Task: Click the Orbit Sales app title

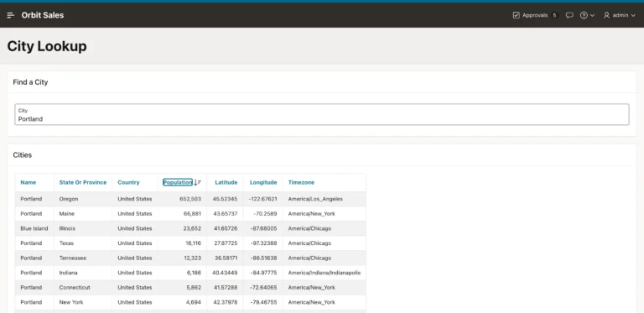Action: [43, 15]
